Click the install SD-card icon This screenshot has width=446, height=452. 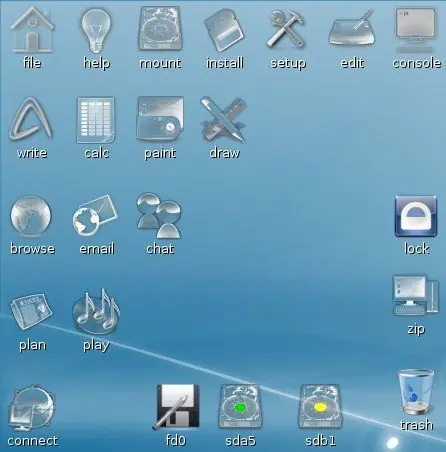click(x=224, y=30)
